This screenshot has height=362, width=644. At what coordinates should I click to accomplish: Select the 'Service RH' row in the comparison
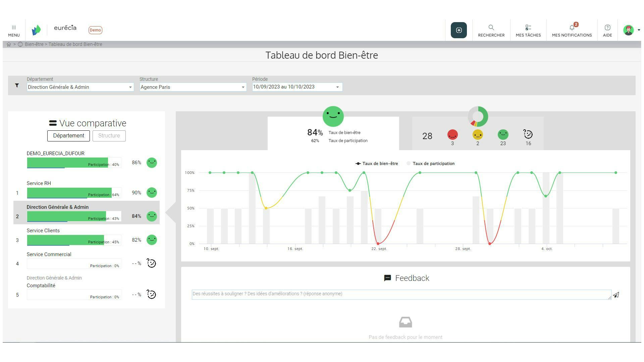[74, 193]
